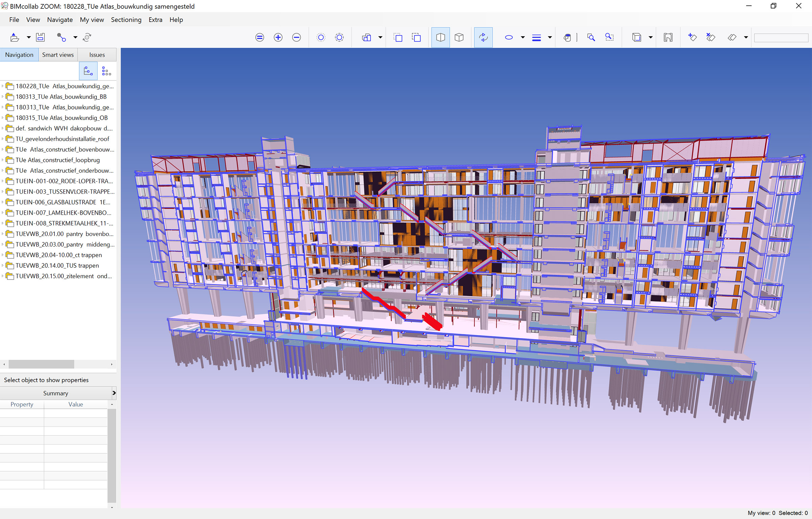
Task: Click the section box cube icon
Action: (x=637, y=38)
